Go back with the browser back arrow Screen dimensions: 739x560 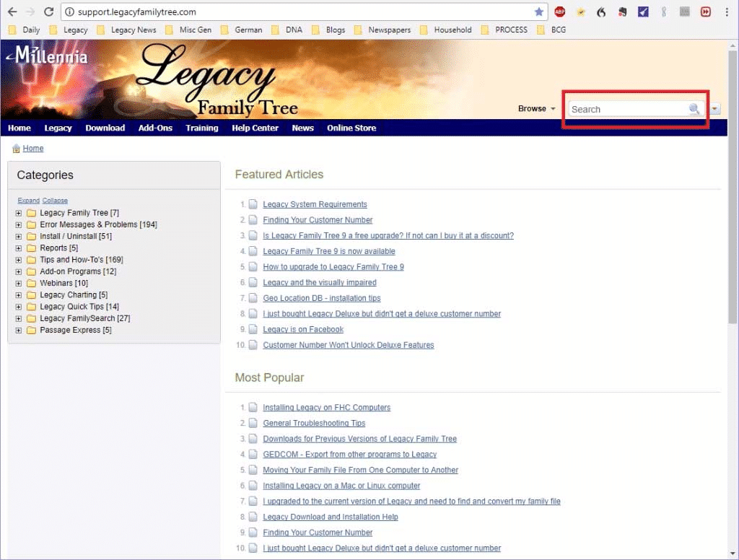coord(12,12)
